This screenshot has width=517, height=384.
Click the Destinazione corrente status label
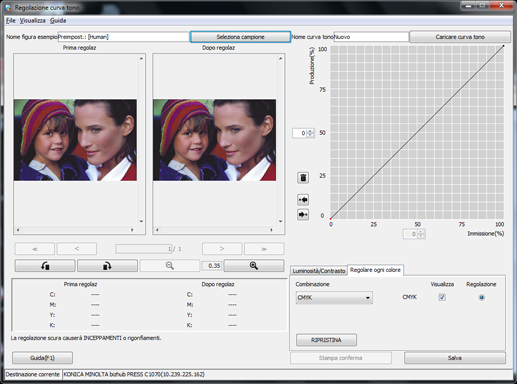[x=33, y=374]
